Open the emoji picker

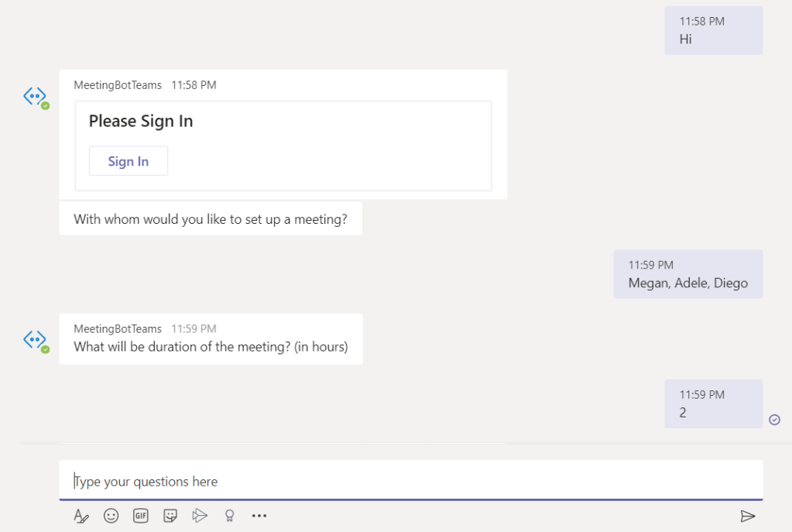point(111,516)
